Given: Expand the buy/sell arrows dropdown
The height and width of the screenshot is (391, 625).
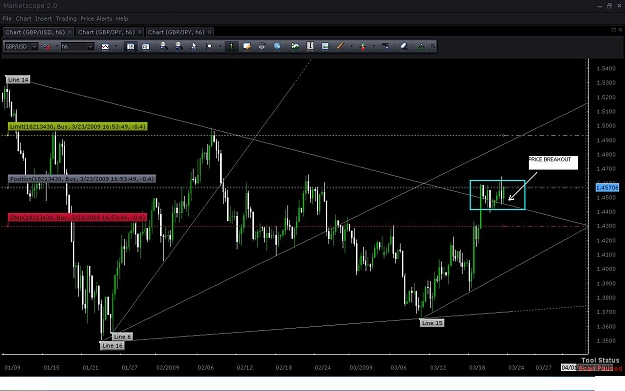Looking at the screenshot, I should click(374, 47).
